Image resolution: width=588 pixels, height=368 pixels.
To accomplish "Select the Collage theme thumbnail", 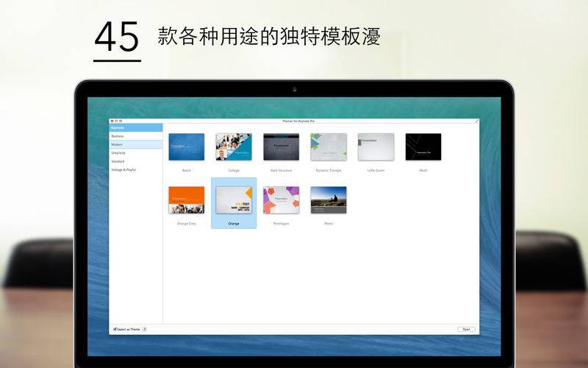I will tap(234, 146).
